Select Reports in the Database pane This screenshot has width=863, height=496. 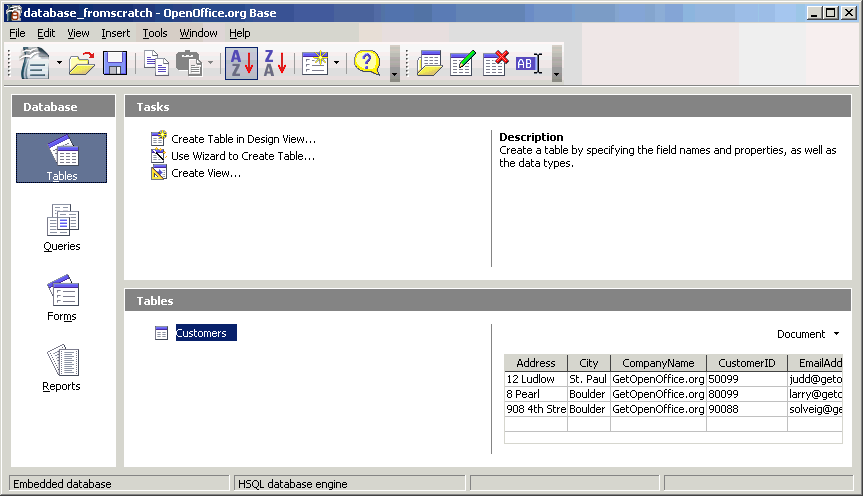(x=62, y=368)
